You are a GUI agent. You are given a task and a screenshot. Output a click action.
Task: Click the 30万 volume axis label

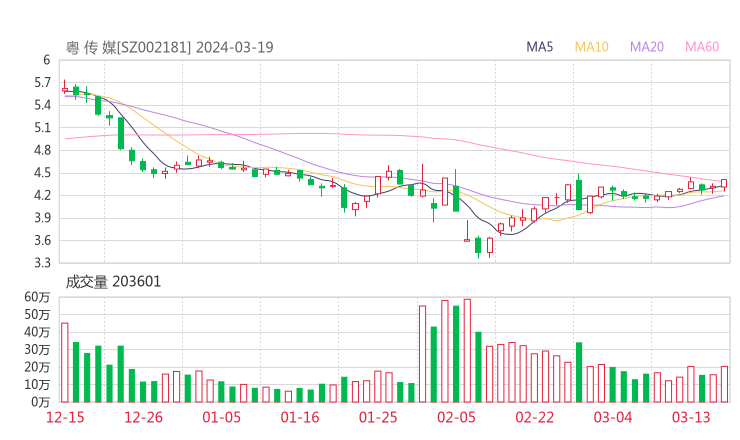pyautogui.click(x=37, y=349)
